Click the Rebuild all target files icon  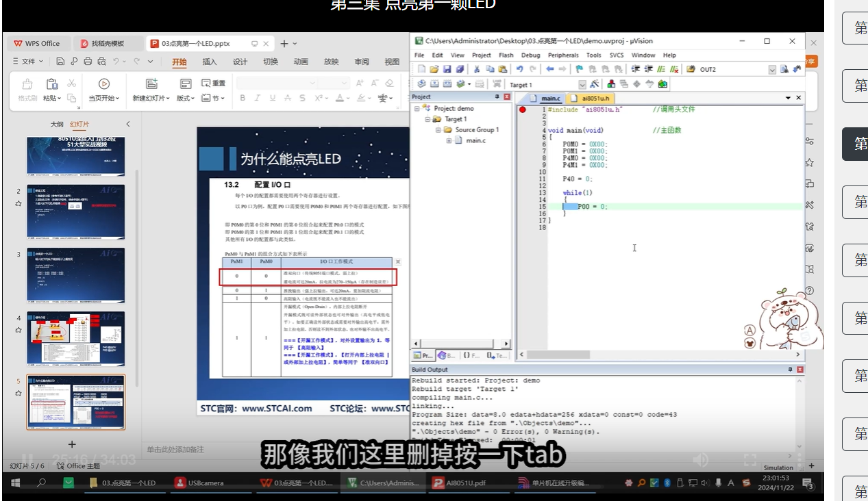point(447,84)
